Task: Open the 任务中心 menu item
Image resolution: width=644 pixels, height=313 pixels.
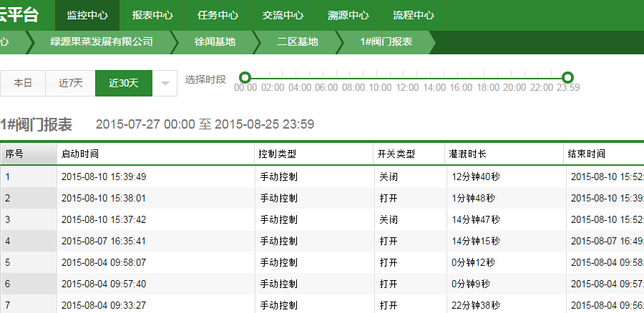Action: point(218,15)
